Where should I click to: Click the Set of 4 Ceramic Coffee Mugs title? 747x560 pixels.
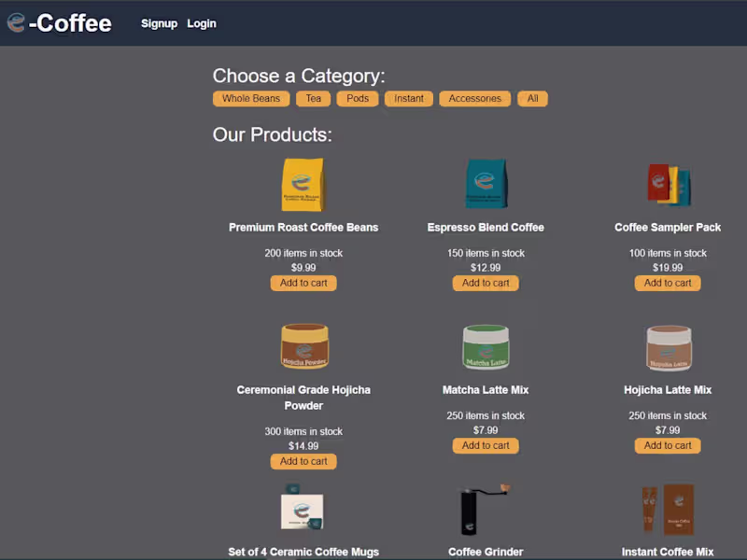303,552
